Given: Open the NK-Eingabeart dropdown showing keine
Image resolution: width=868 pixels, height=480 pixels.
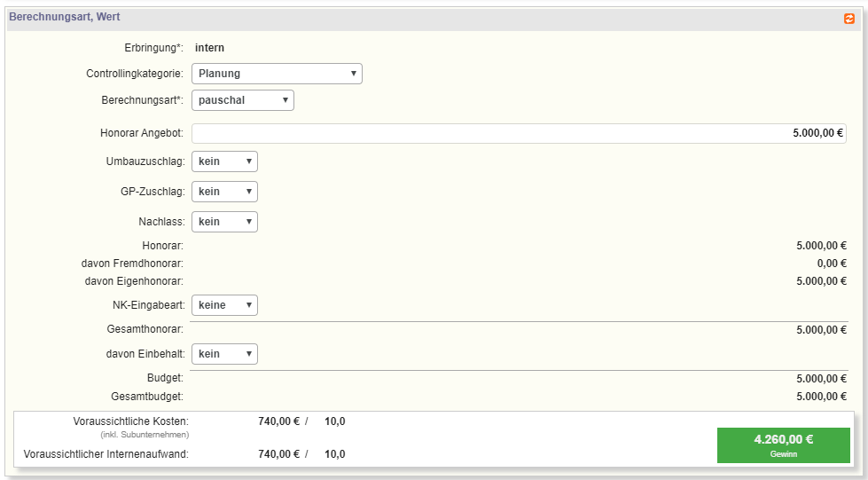Looking at the screenshot, I should pyautogui.click(x=224, y=305).
